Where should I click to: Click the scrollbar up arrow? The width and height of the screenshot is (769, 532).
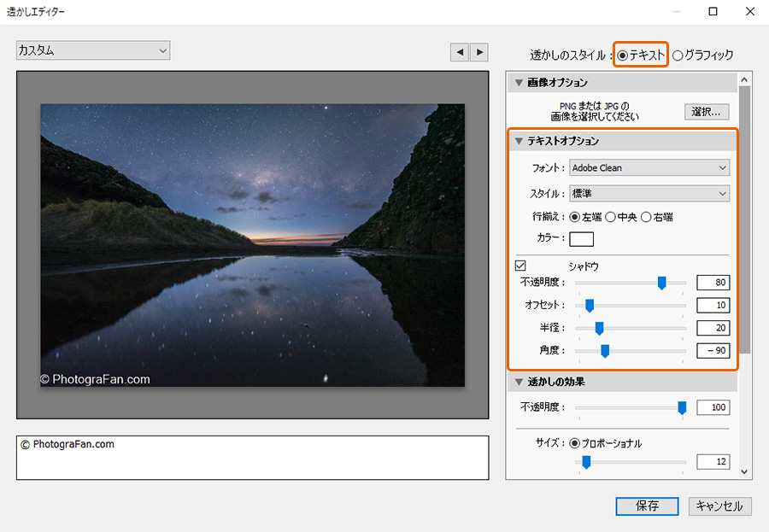point(744,79)
